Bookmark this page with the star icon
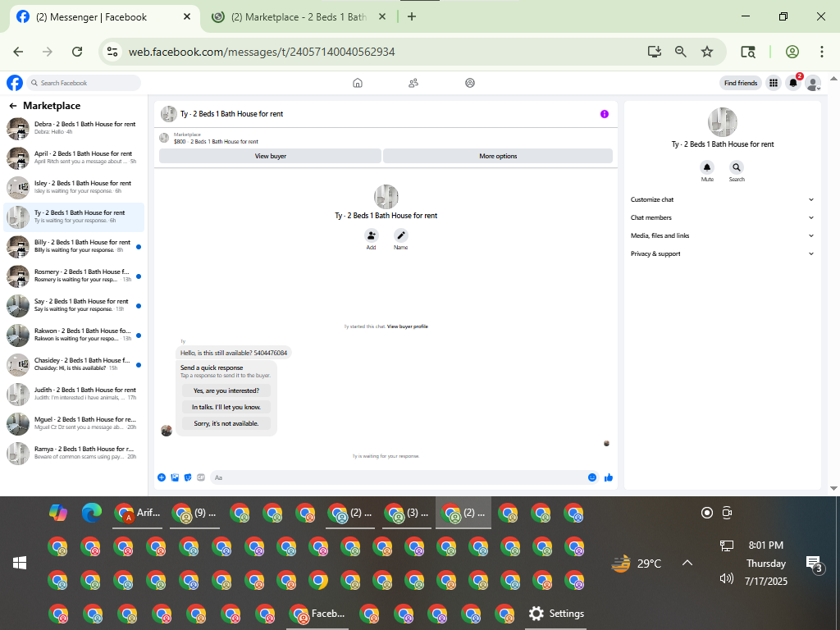Image resolution: width=840 pixels, height=630 pixels. coord(707,52)
